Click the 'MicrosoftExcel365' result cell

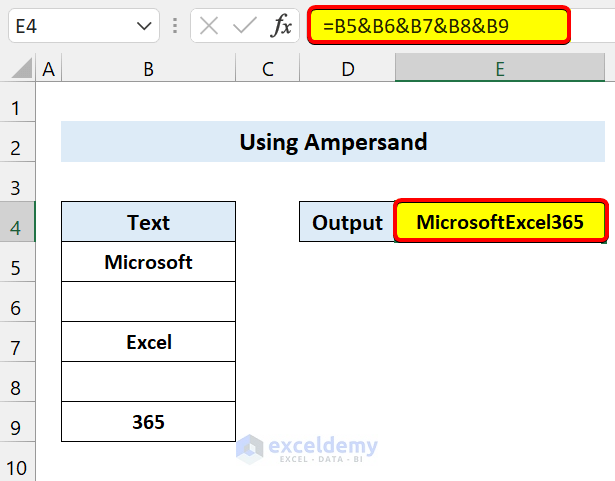(x=500, y=221)
